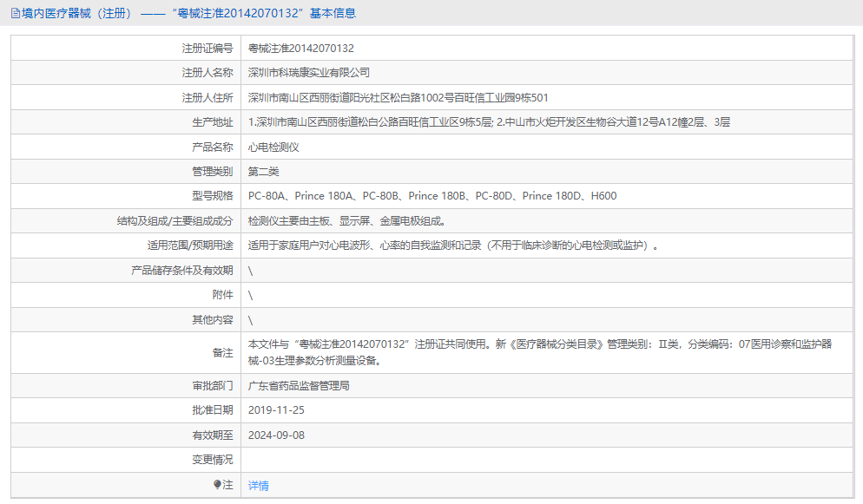
Task: Click the 型号规格 label
Action: pos(213,196)
